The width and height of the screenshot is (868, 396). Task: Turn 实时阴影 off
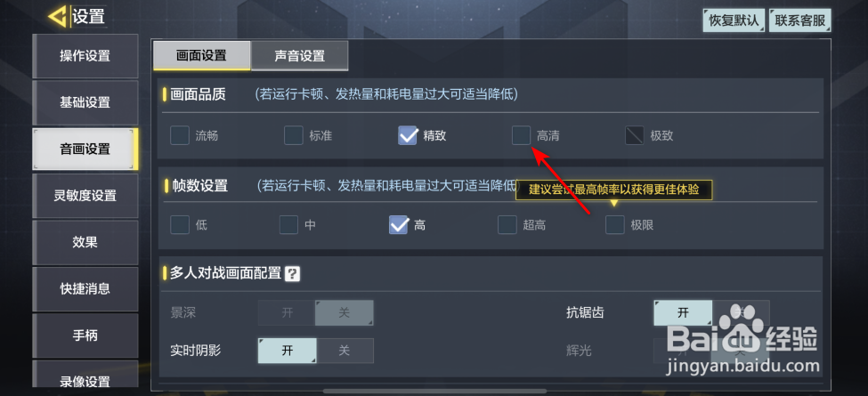(345, 351)
